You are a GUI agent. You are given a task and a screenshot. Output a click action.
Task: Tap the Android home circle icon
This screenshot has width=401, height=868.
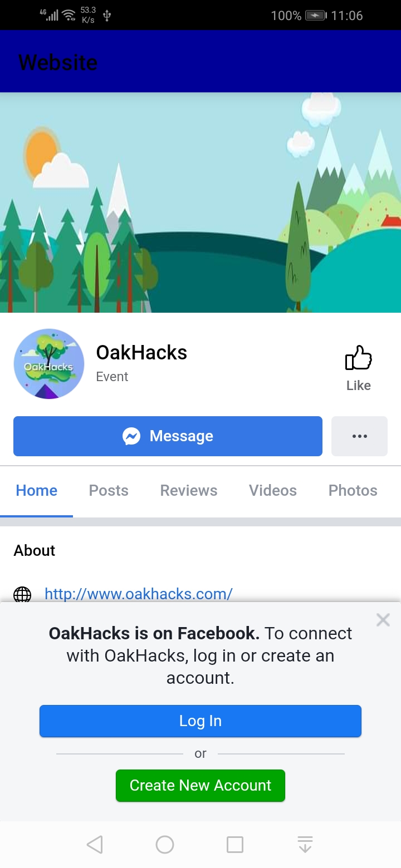(165, 845)
